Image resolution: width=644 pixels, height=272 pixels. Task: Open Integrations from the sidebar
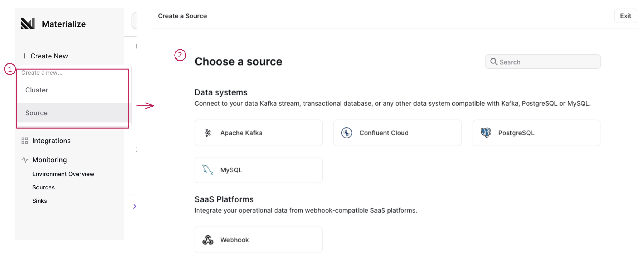[x=51, y=141]
